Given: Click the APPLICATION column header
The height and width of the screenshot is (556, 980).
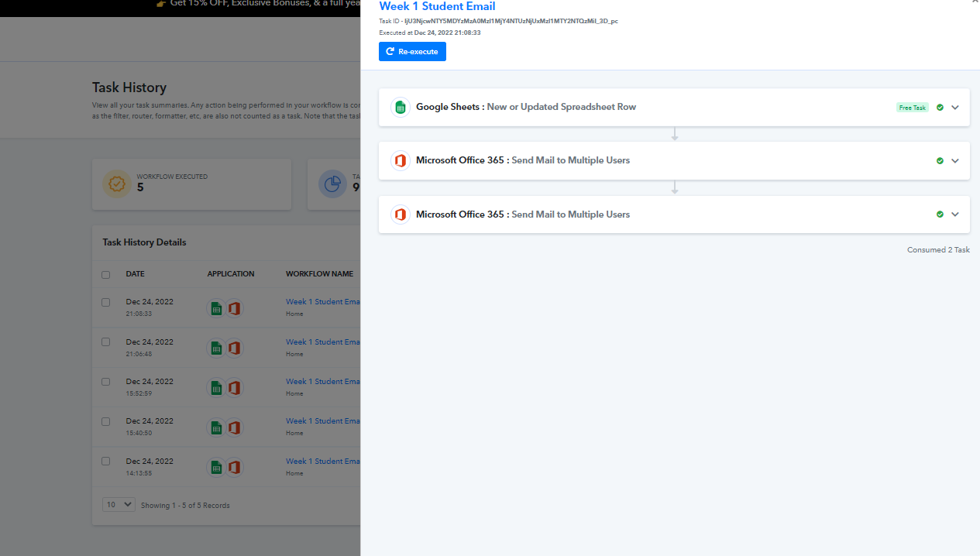Looking at the screenshot, I should pos(231,274).
